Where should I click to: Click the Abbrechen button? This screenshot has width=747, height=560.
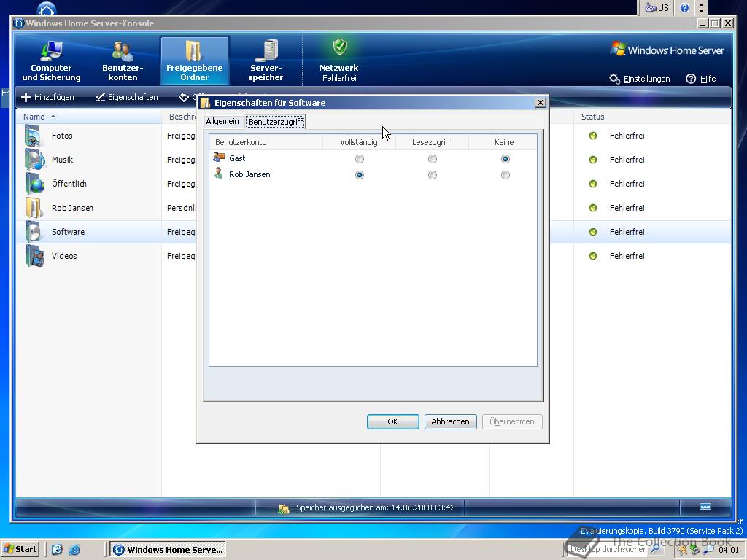click(451, 421)
